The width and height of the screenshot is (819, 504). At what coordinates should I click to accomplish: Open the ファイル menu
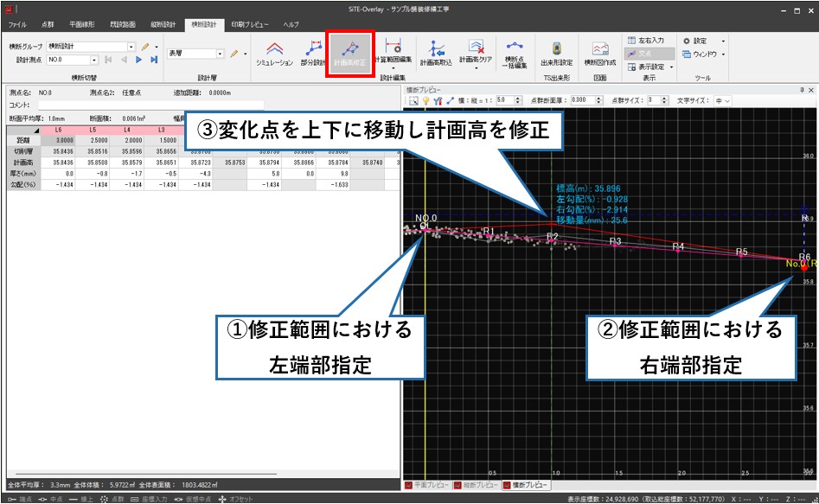point(17,25)
